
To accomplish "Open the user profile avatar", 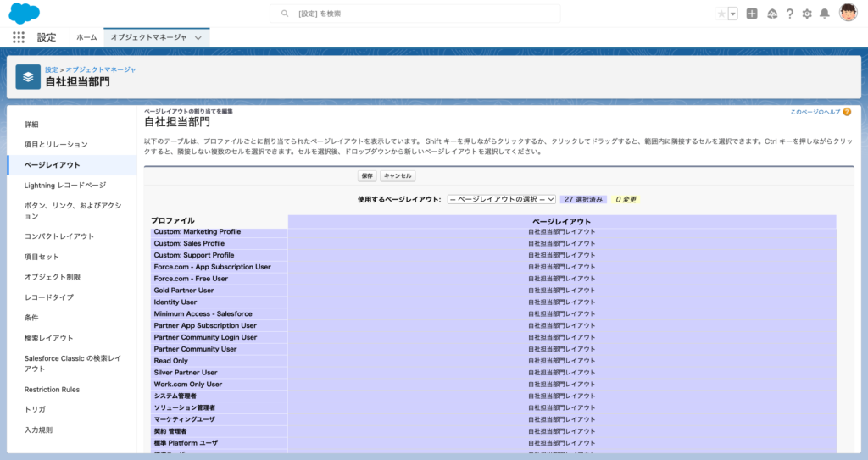I will [x=848, y=13].
